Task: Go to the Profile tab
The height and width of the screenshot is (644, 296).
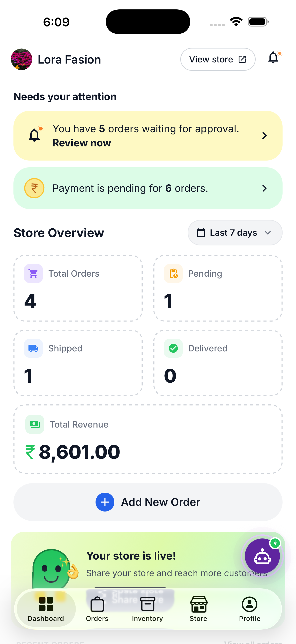Action: [250, 609]
